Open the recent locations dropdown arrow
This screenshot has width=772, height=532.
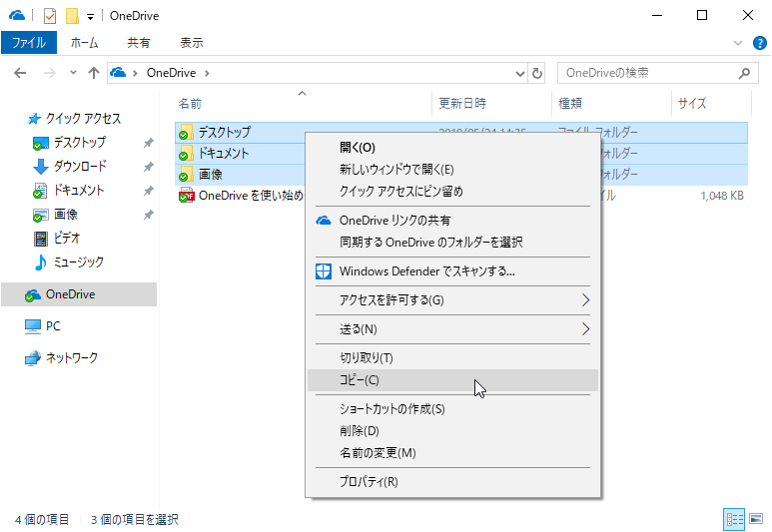[x=73, y=73]
